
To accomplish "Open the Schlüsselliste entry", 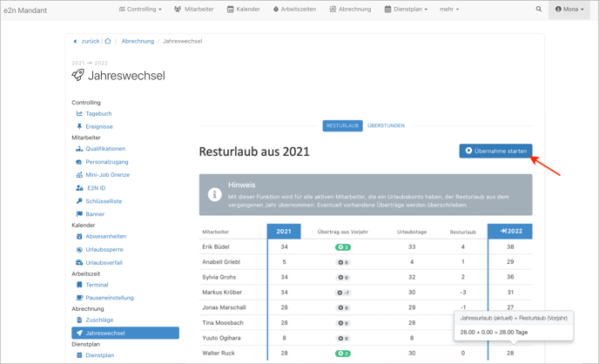I will point(104,201).
